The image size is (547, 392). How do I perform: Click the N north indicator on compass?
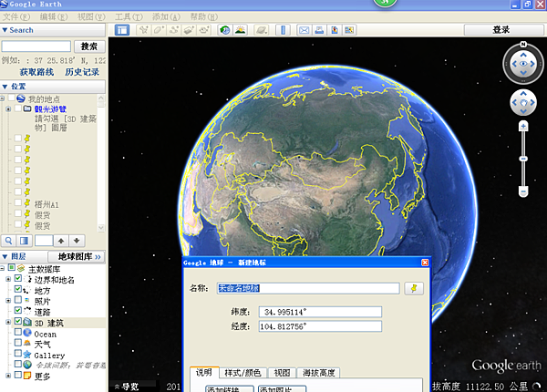[x=523, y=45]
